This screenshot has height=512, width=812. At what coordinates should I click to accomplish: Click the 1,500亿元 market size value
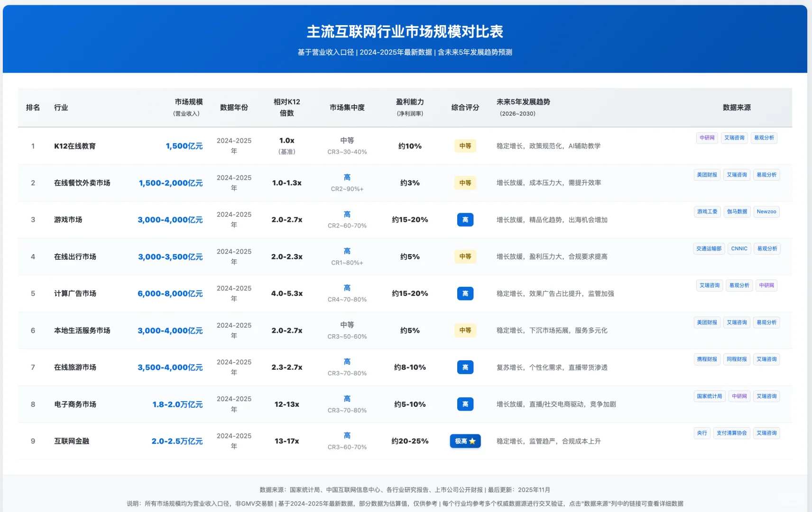click(x=184, y=146)
